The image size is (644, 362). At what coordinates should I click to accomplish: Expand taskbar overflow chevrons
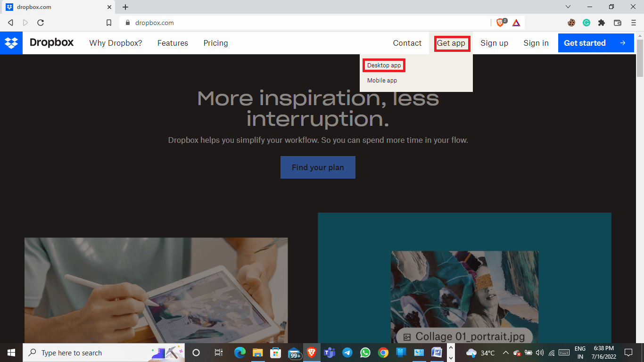click(x=451, y=353)
